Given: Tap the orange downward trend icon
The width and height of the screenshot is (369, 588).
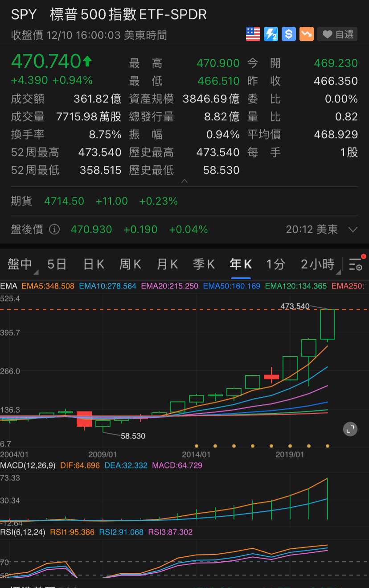Looking at the screenshot, I should [x=307, y=34].
